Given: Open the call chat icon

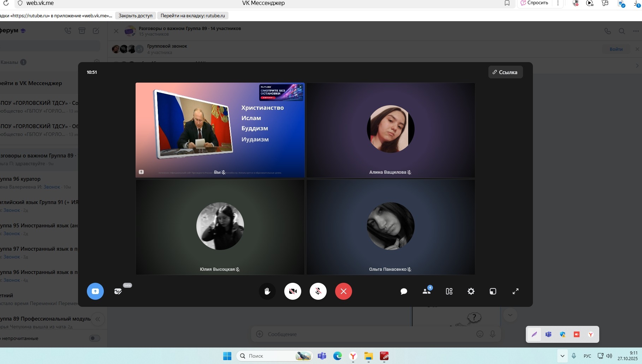Looking at the screenshot, I should coord(404,291).
